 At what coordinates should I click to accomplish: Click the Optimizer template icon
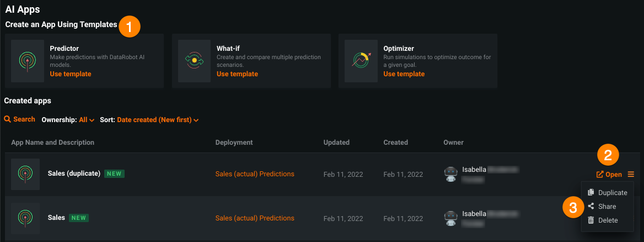[x=361, y=60]
